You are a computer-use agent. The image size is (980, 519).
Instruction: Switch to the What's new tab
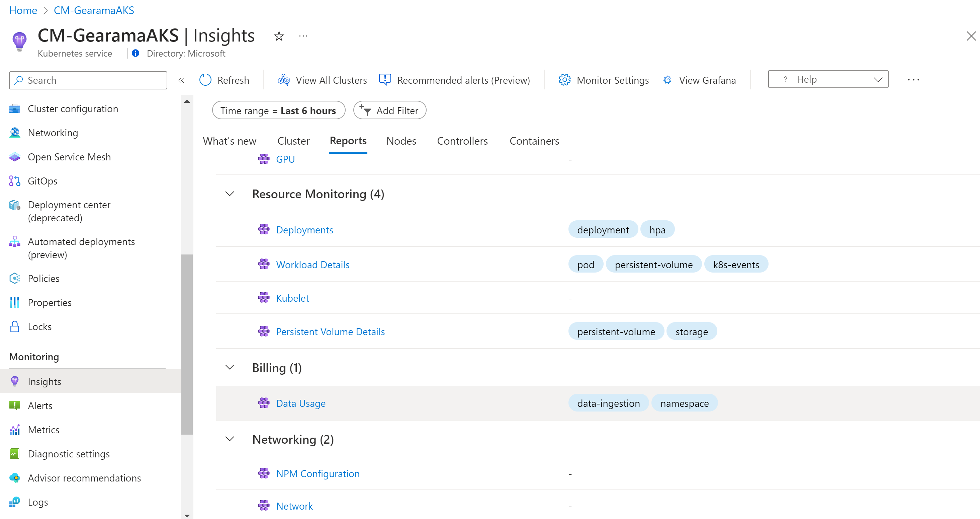[230, 141]
